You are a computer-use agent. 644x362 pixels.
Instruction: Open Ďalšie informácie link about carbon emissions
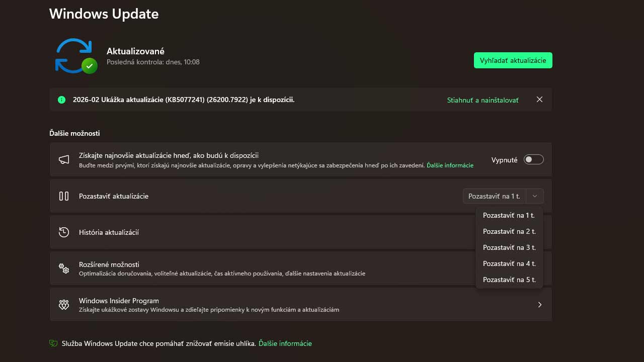point(285,343)
